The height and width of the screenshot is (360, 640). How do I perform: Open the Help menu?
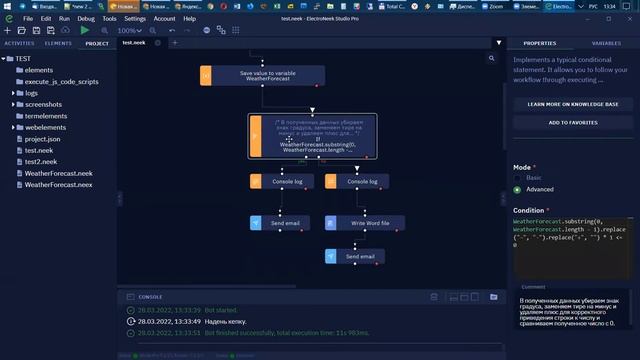pyautogui.click(x=189, y=19)
